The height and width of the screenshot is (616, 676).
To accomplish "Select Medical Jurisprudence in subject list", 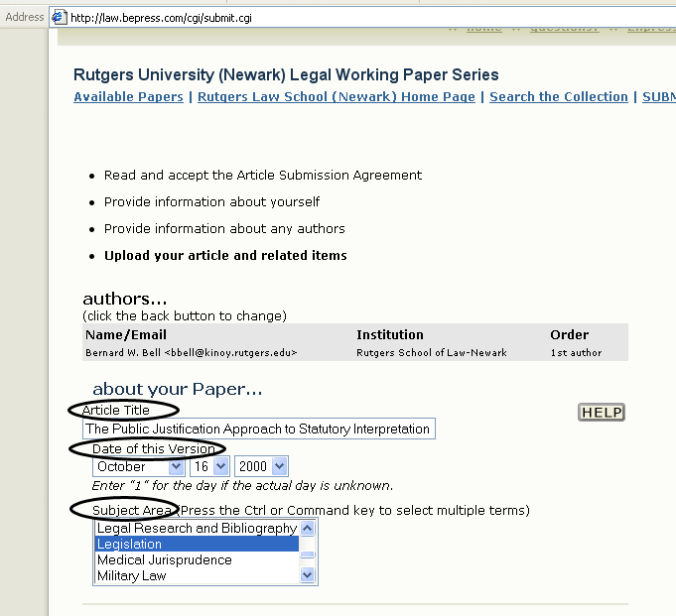I will tap(197, 560).
